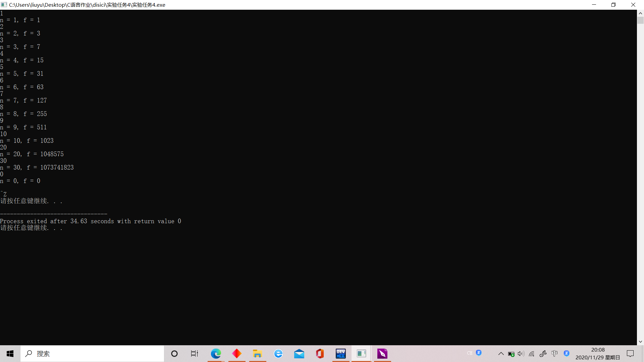The height and width of the screenshot is (362, 644).
Task: Click the taskbar search box
Action: pyautogui.click(x=92, y=354)
